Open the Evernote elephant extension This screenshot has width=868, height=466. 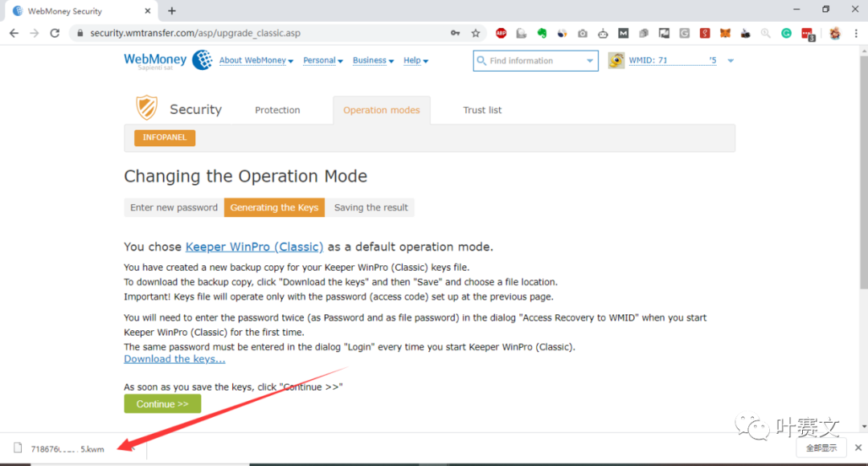pos(542,33)
